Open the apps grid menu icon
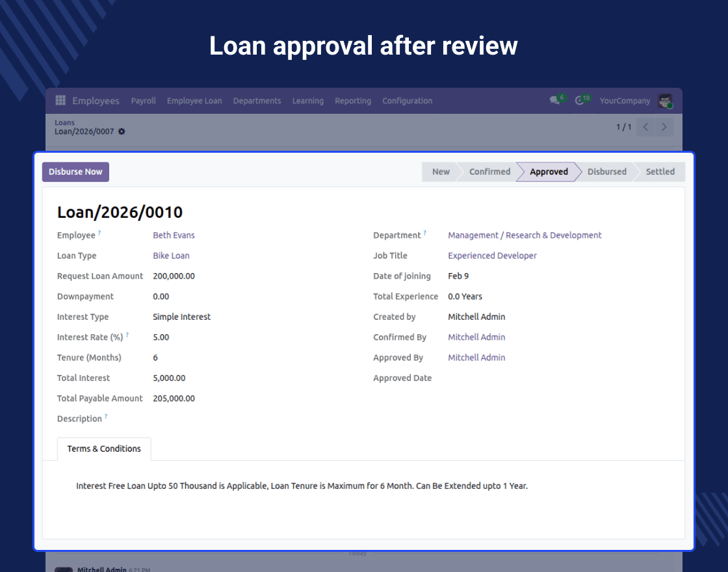Screen dimensions: 728x572 [x=60, y=100]
